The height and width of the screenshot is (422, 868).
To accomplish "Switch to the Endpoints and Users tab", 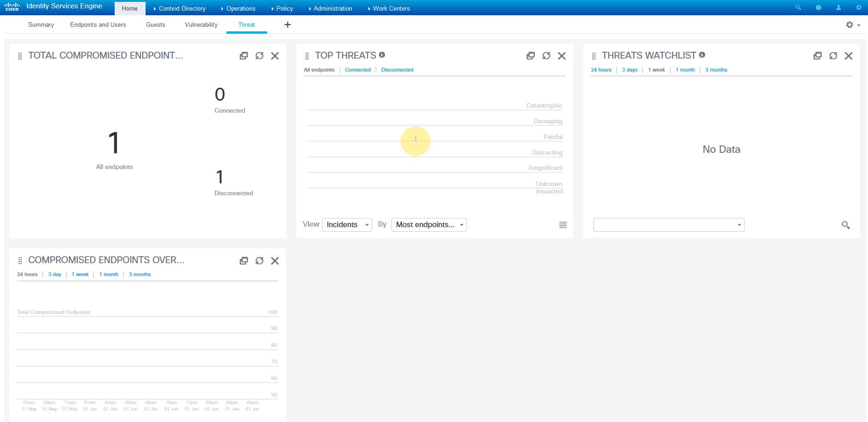I will (98, 24).
